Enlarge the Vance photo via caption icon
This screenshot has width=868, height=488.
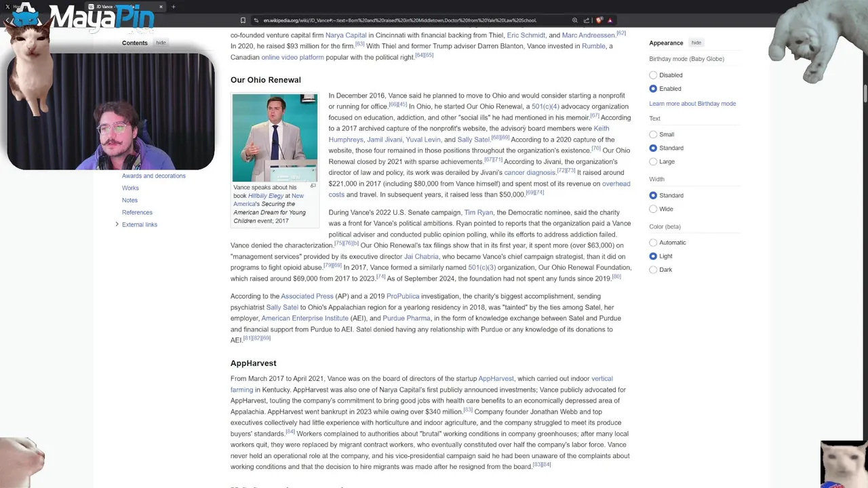click(313, 186)
